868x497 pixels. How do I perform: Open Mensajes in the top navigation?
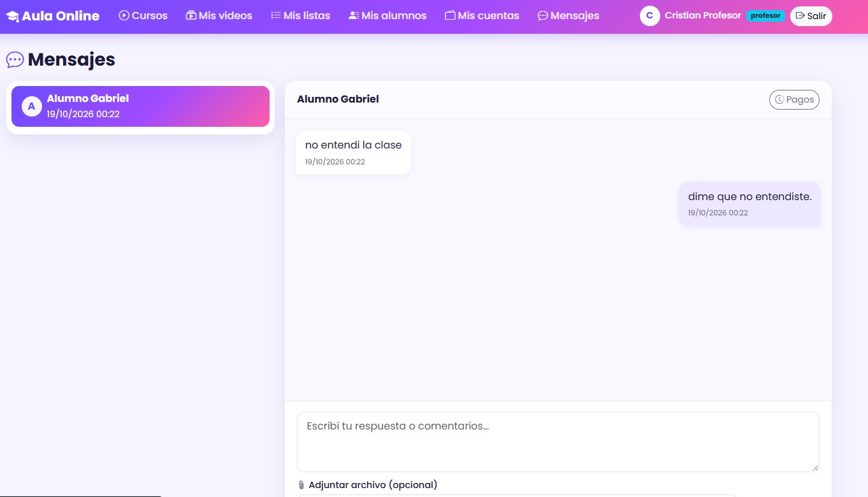(x=568, y=16)
